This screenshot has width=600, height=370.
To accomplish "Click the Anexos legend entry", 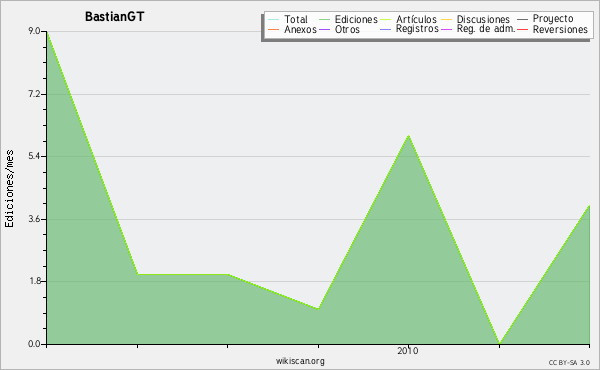I will 292,29.
